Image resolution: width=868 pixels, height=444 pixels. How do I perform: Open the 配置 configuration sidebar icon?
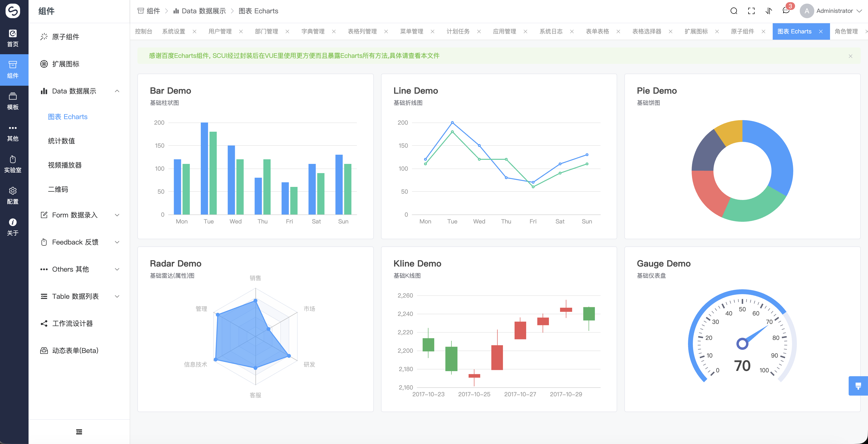13,195
